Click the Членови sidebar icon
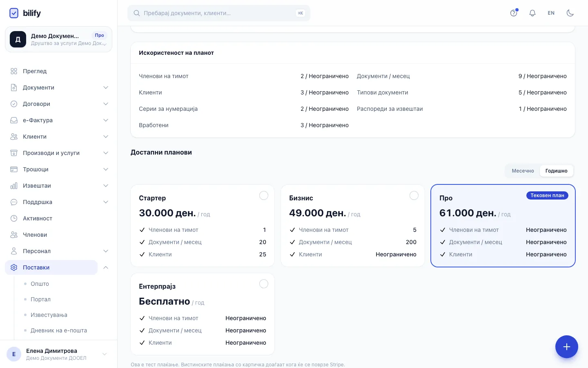 14,235
